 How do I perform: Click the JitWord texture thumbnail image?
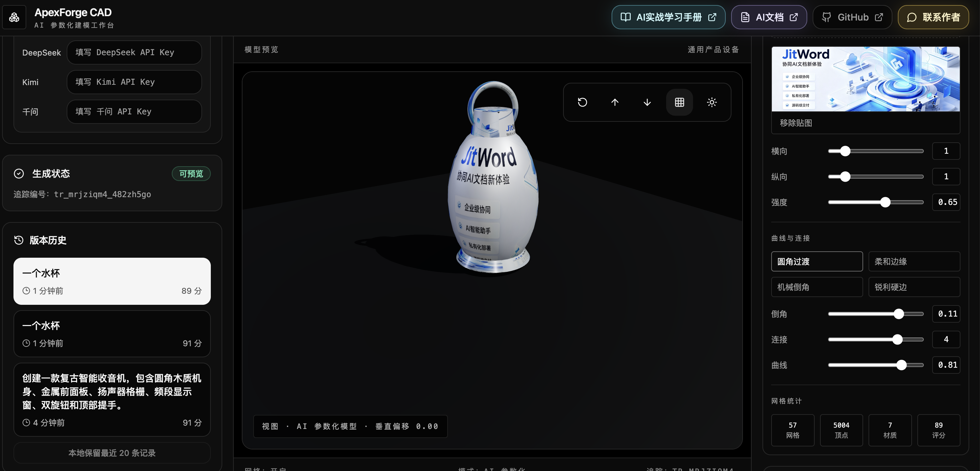(865, 79)
